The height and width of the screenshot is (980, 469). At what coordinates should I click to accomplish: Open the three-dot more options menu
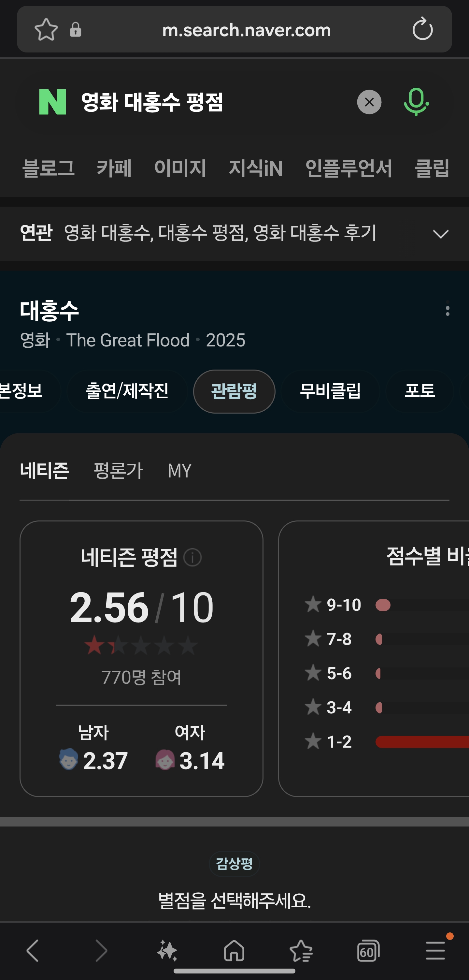pyautogui.click(x=447, y=311)
